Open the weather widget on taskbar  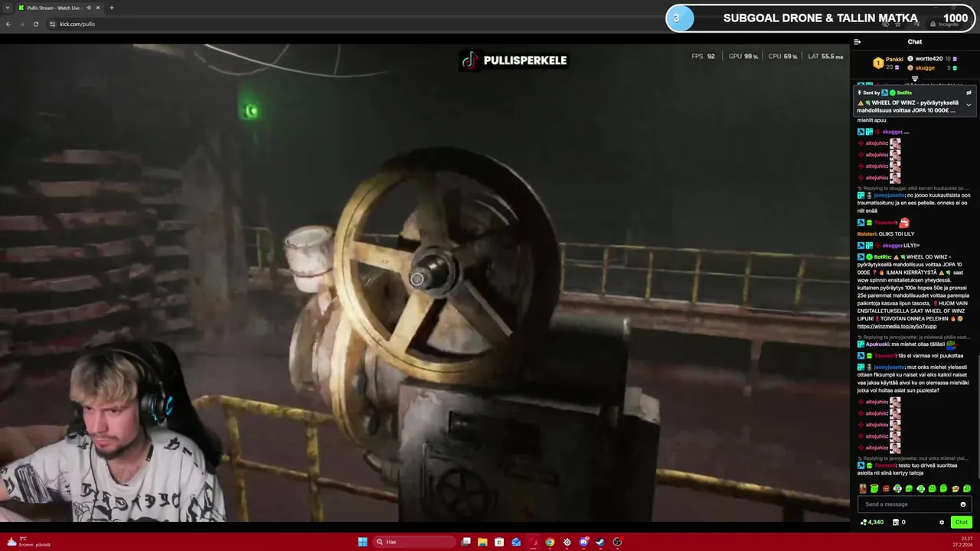28,542
